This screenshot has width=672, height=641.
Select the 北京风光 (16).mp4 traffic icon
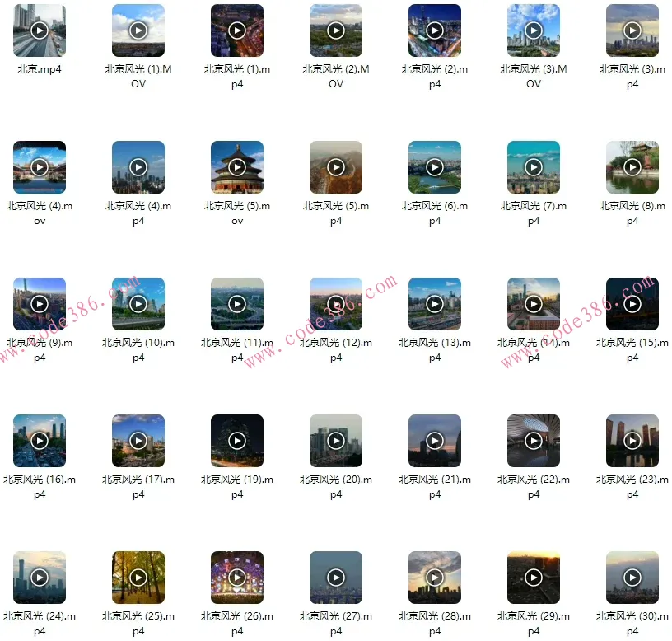click(40, 441)
